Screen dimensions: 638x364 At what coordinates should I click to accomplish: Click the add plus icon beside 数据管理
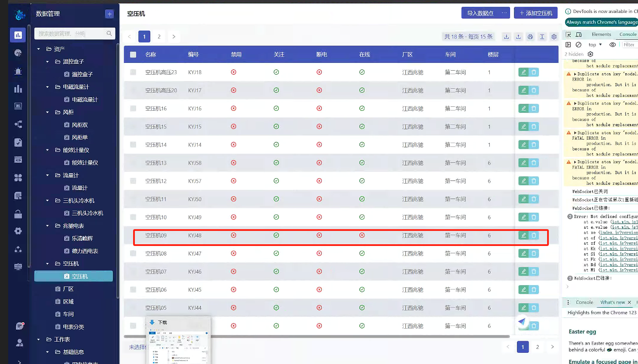109,14
